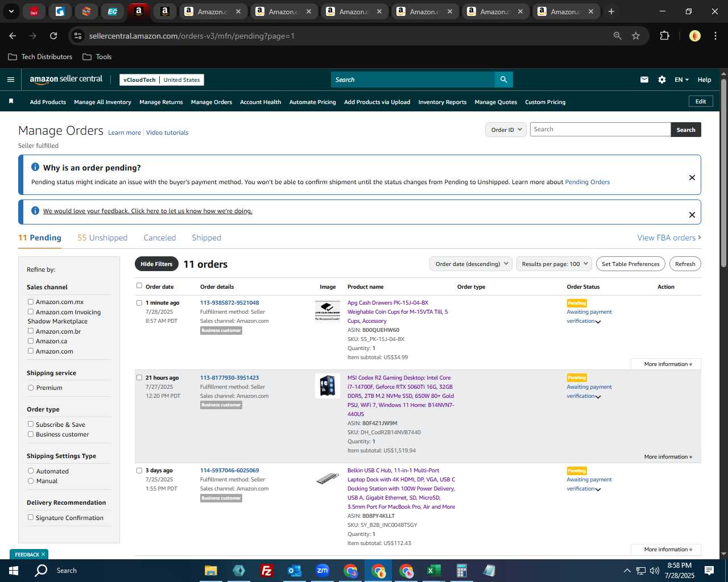Click the bookmark icon in navigation bar
Viewport: 728px width, 582px height.
point(11,101)
